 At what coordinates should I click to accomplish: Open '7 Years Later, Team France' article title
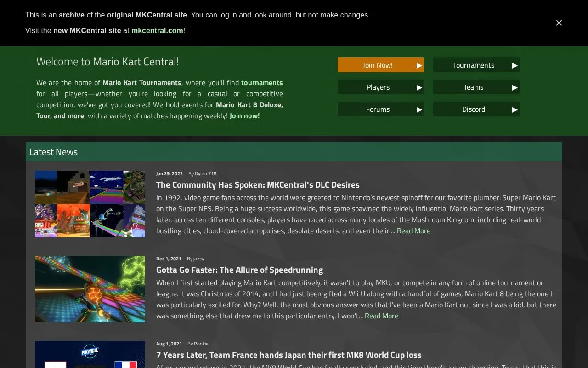pos(288,355)
